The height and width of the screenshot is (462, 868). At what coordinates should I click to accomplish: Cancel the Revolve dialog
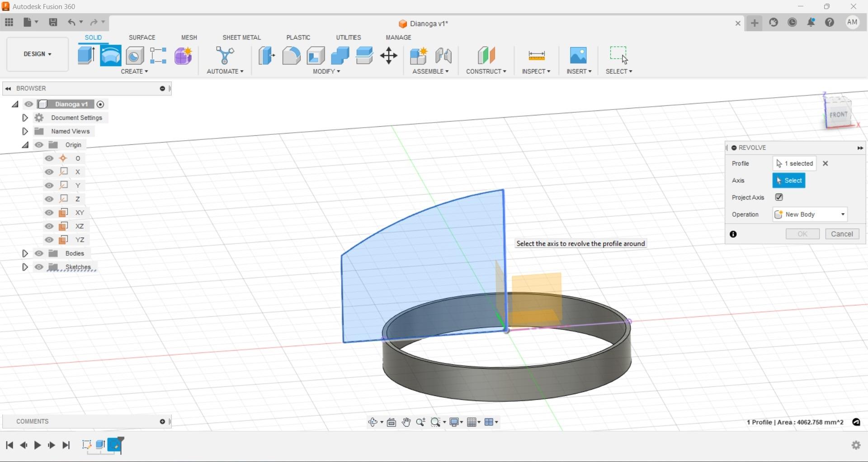point(842,233)
